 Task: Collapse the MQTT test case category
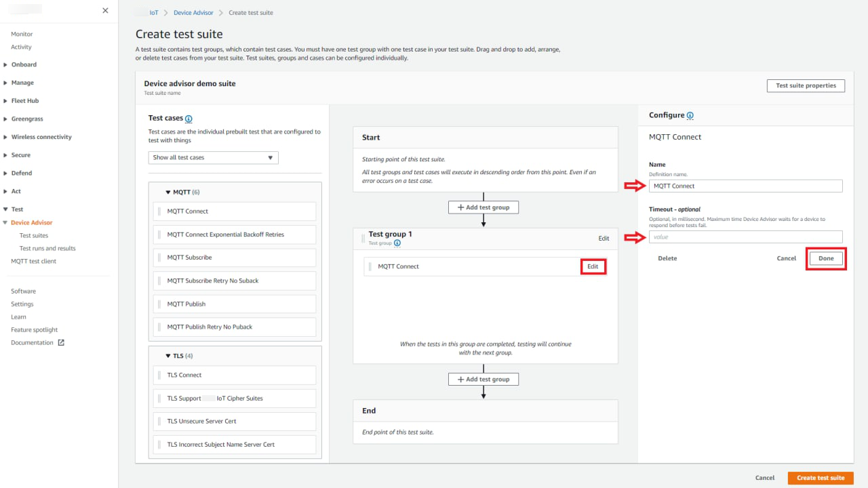pos(168,192)
